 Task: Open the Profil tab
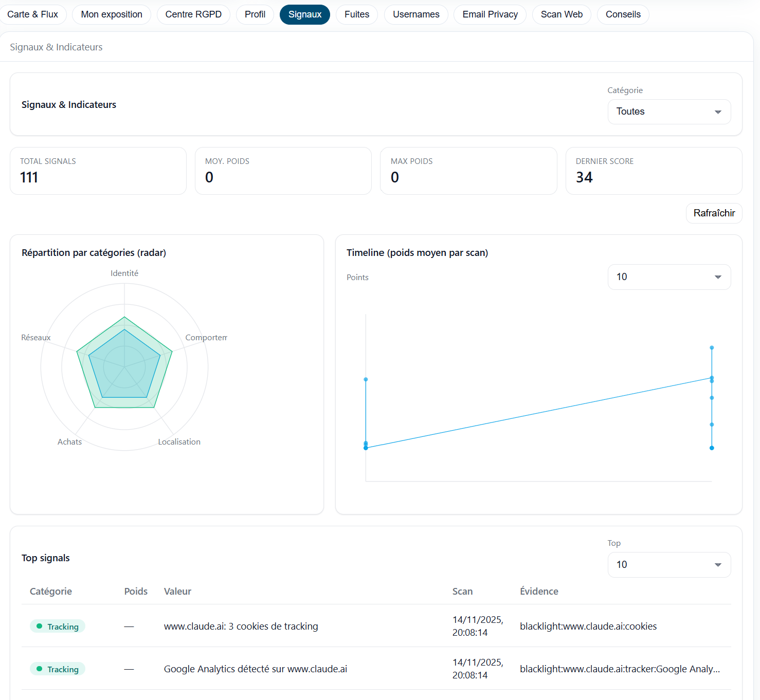(x=255, y=14)
